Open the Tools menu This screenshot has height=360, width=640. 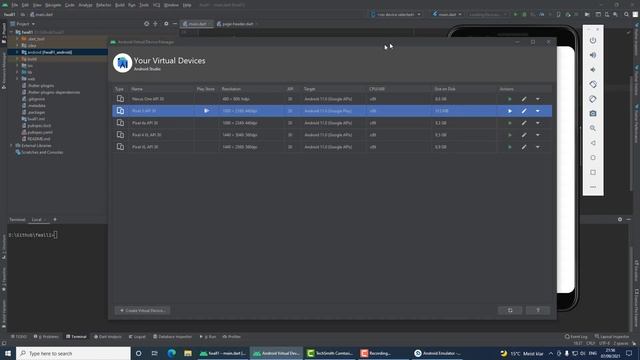click(x=144, y=5)
